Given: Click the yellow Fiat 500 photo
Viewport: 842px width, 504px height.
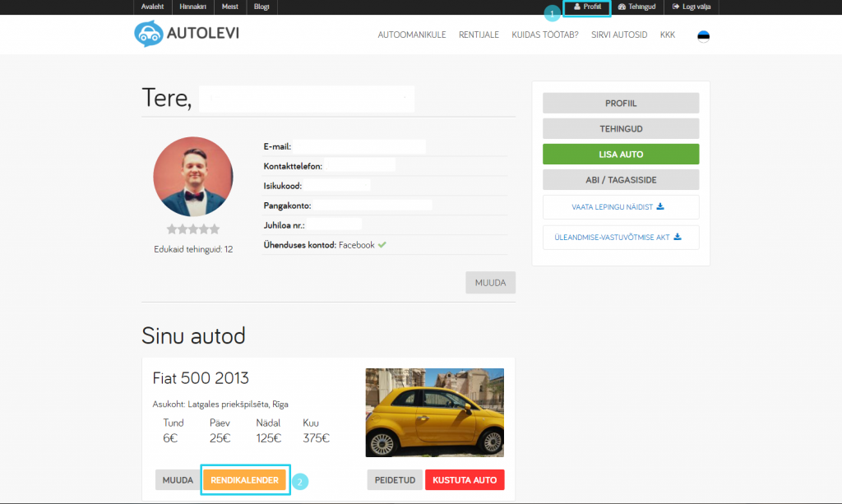Looking at the screenshot, I should pos(434,412).
